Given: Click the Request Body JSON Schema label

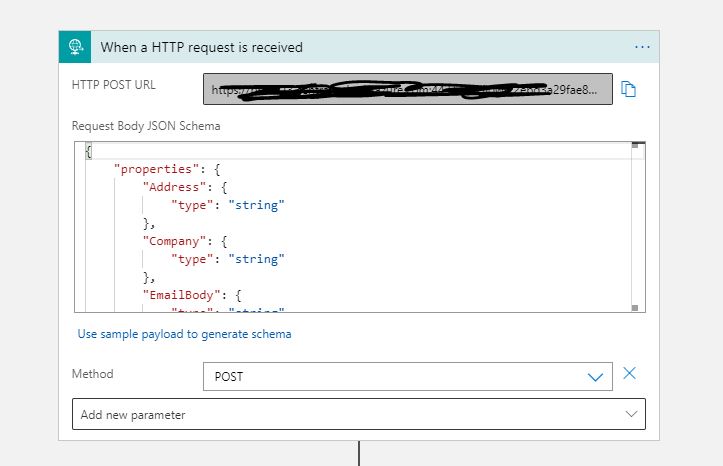Looking at the screenshot, I should pos(146,126).
